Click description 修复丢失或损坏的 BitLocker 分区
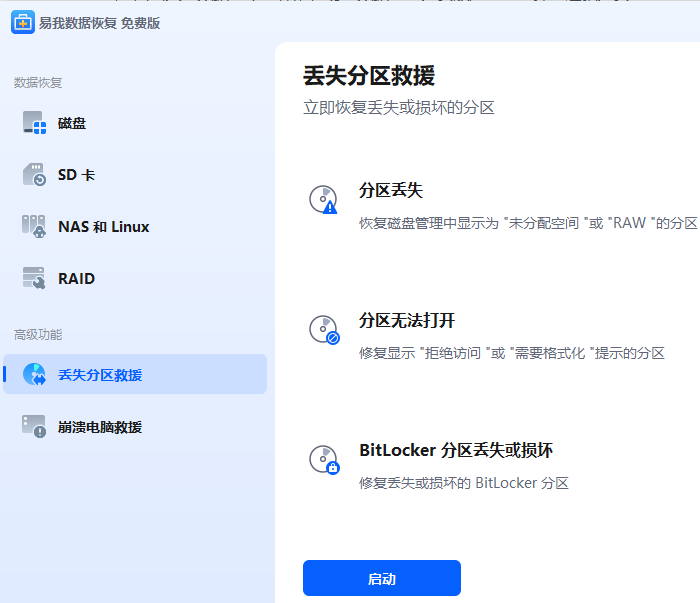 pyautogui.click(x=464, y=483)
